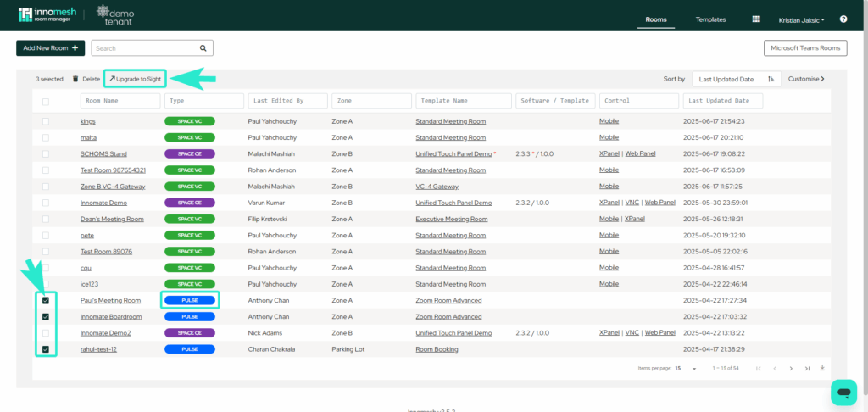The image size is (868, 412).
Task: Click the demo tenant logo
Action: [115, 15]
